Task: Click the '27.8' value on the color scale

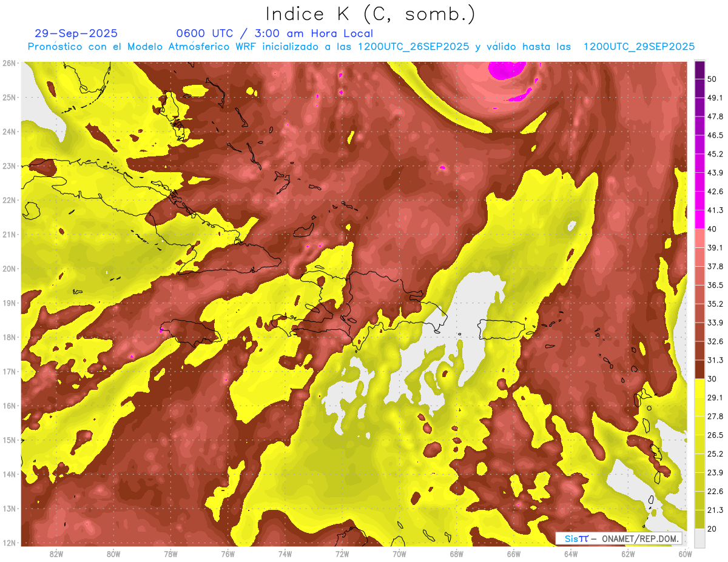Action: coord(715,416)
